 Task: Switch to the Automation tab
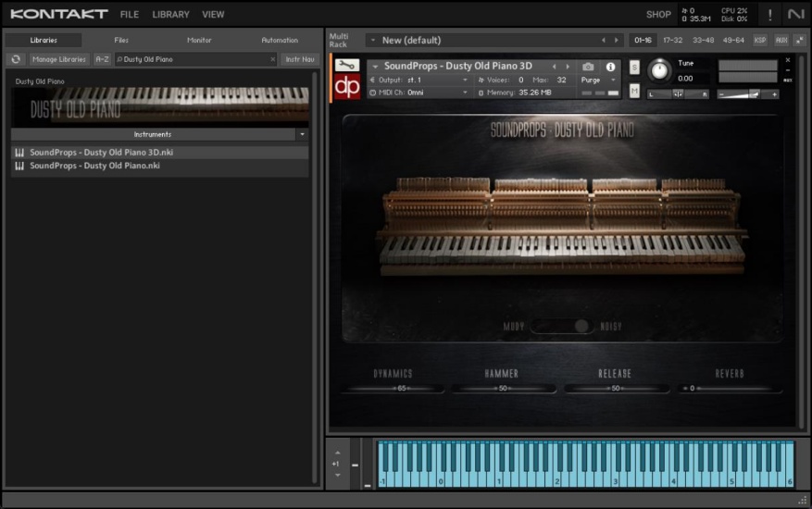pos(280,40)
